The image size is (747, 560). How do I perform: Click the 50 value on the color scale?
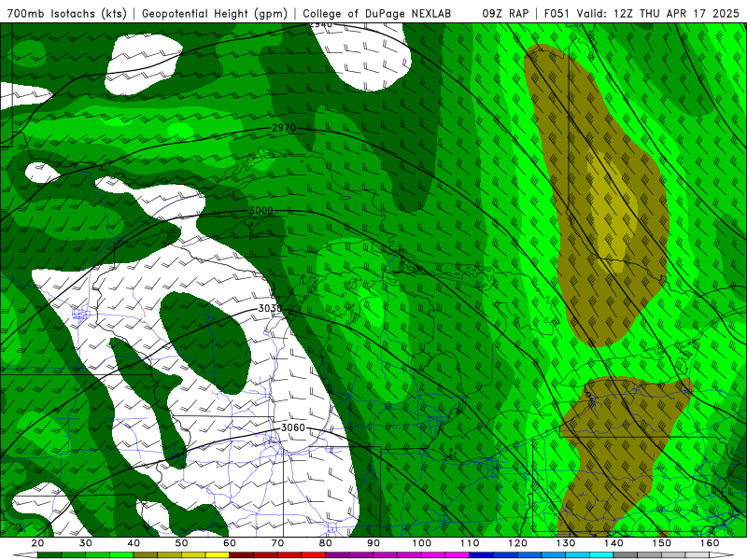point(181,543)
